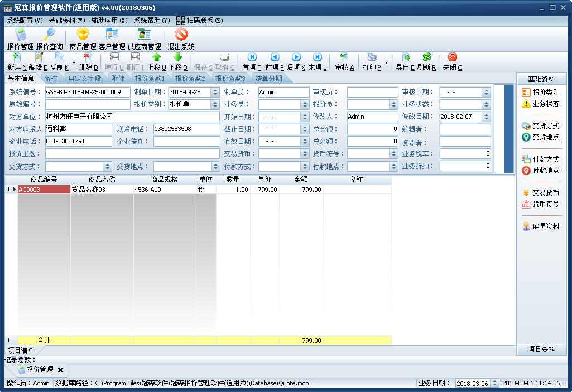Click the 基础资料 panel header button
This screenshot has width=572, height=392.
point(541,79)
